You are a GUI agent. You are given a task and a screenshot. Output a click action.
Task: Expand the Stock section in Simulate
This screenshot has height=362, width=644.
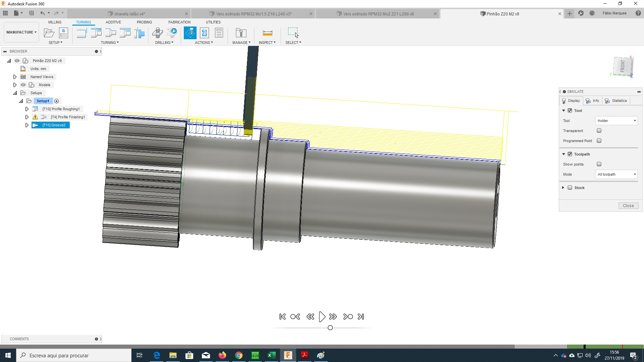(563, 188)
